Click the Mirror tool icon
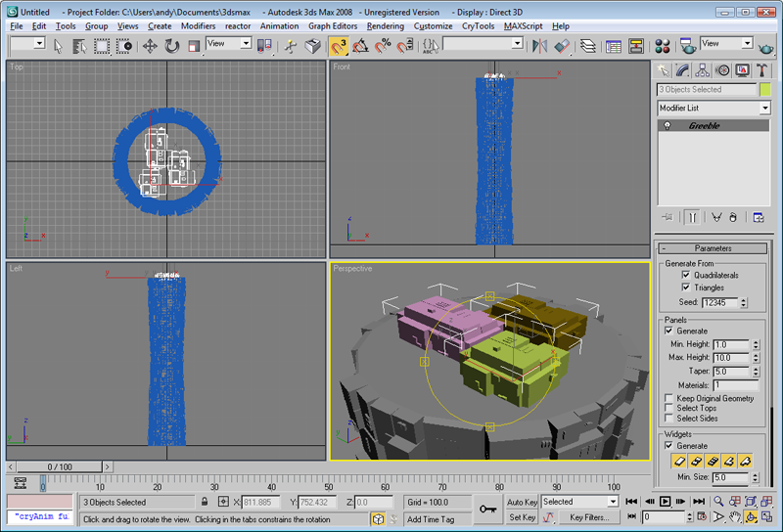 pos(539,46)
